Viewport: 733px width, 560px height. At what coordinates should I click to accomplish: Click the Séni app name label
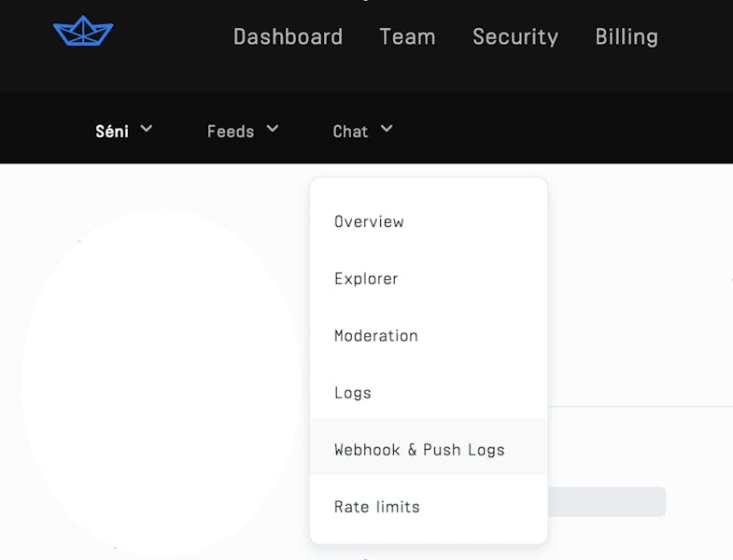[x=112, y=132]
